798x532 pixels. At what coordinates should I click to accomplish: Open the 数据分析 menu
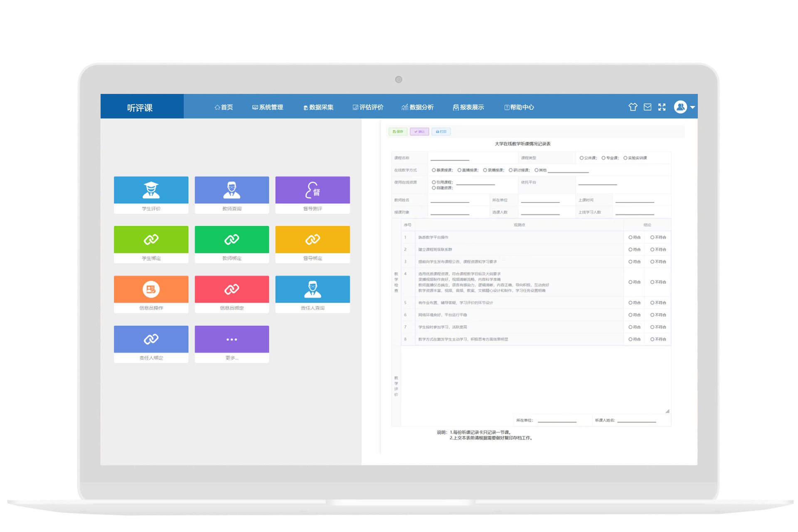tap(418, 107)
